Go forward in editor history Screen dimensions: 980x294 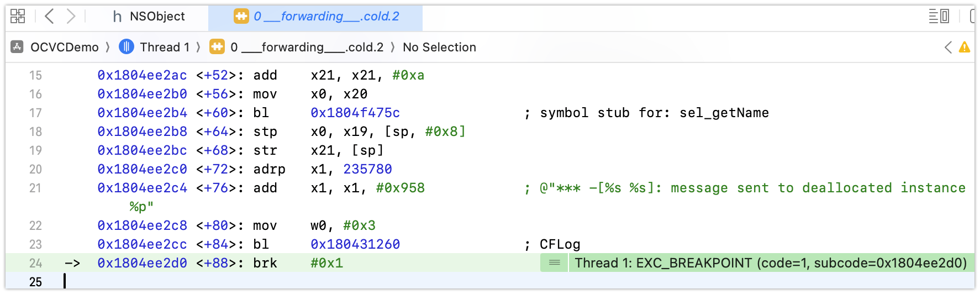click(x=71, y=17)
